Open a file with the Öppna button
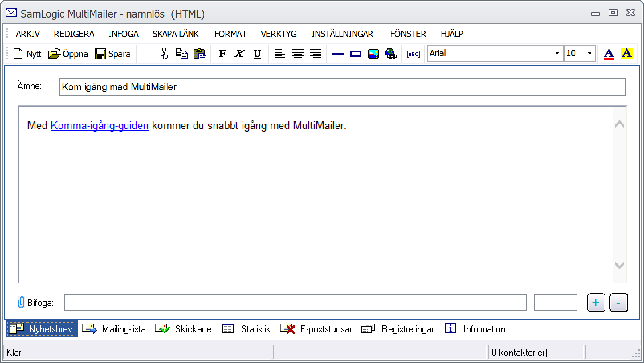Viewport: 644px width, 363px height. (x=68, y=54)
